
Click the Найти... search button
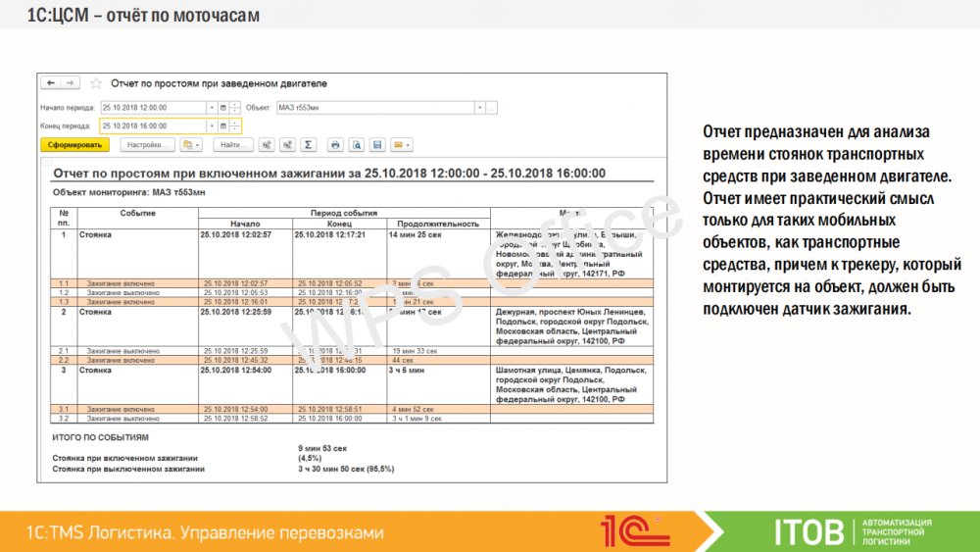coord(232,145)
